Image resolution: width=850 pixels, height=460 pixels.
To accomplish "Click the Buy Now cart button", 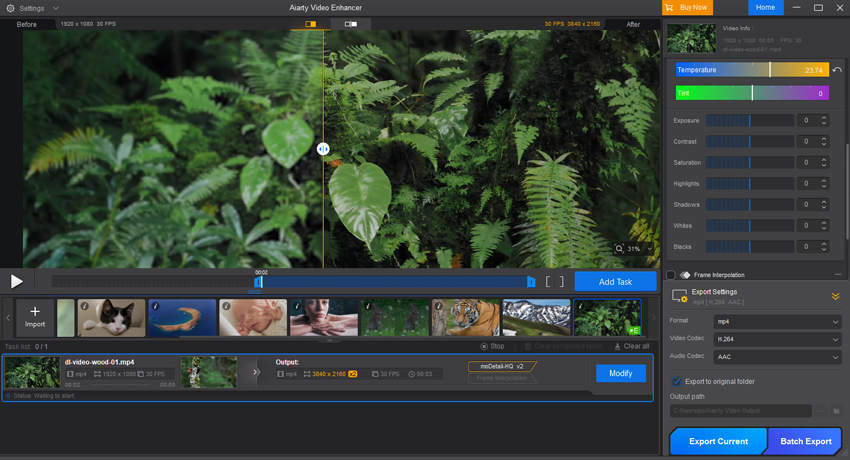I will [687, 8].
